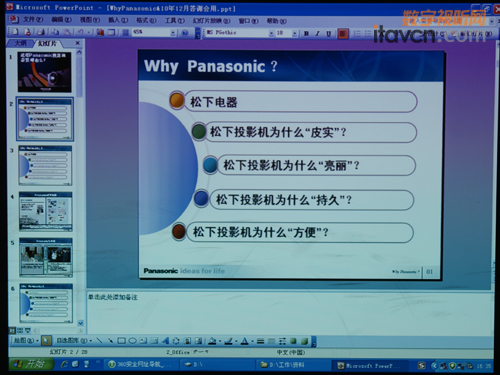Insert WordArt using the slanted A icon
Viewport: 500px width, 375px height.
165,341
